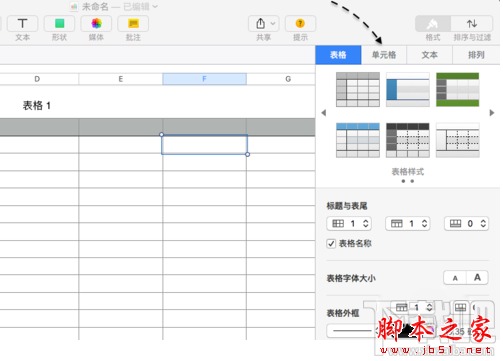Viewport: 503px width, 361px height.
Task: Select the light blue header table style
Action: tap(358, 140)
